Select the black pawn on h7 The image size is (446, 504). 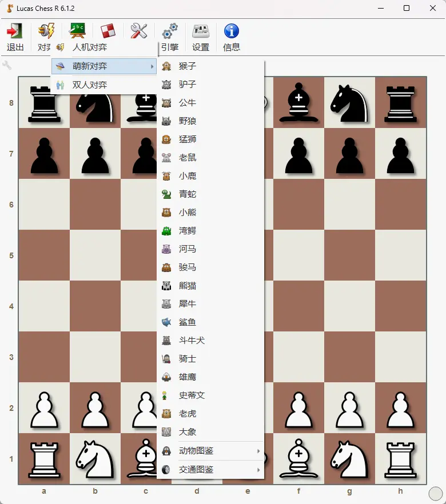(x=400, y=155)
